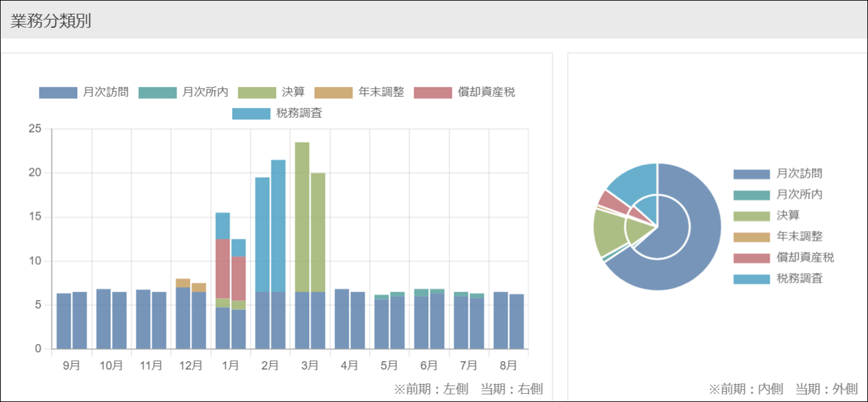Screen dimensions: 868x402
Task: Select orange 年末調整 segment on December's left bar
Action: pyautogui.click(x=183, y=283)
